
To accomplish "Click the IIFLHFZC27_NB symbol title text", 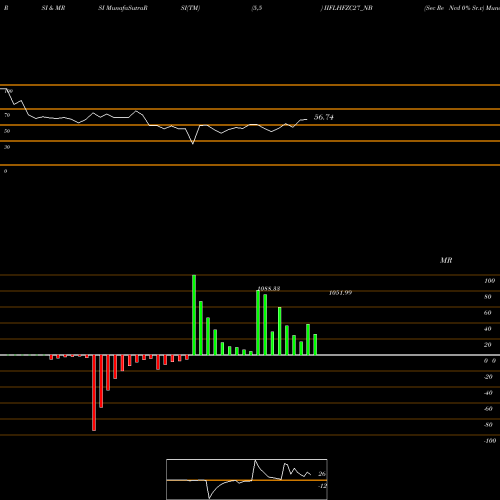I will 348,8.
